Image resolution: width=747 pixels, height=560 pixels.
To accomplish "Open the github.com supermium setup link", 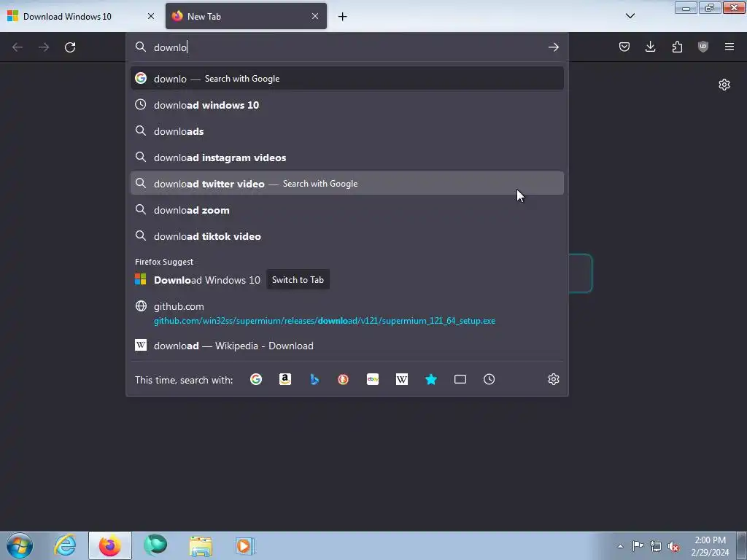I will (347, 314).
